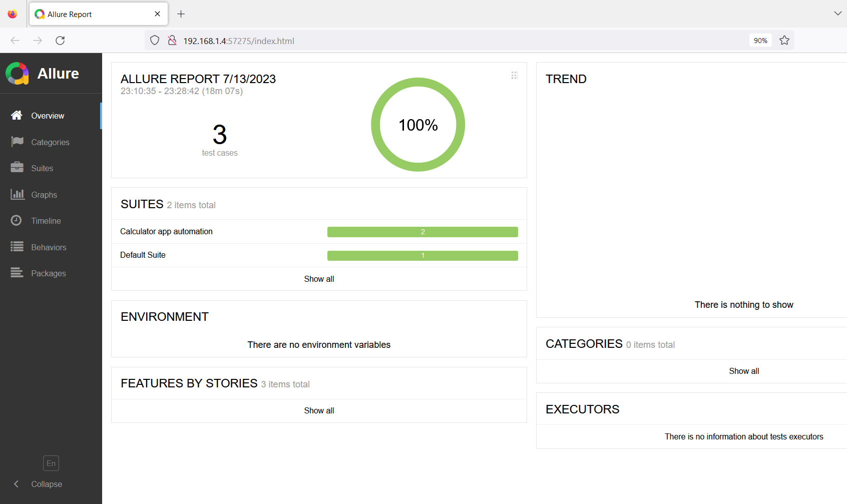Click the Calculator app automation progress bar
Screen dimensions: 847x504
(422, 231)
